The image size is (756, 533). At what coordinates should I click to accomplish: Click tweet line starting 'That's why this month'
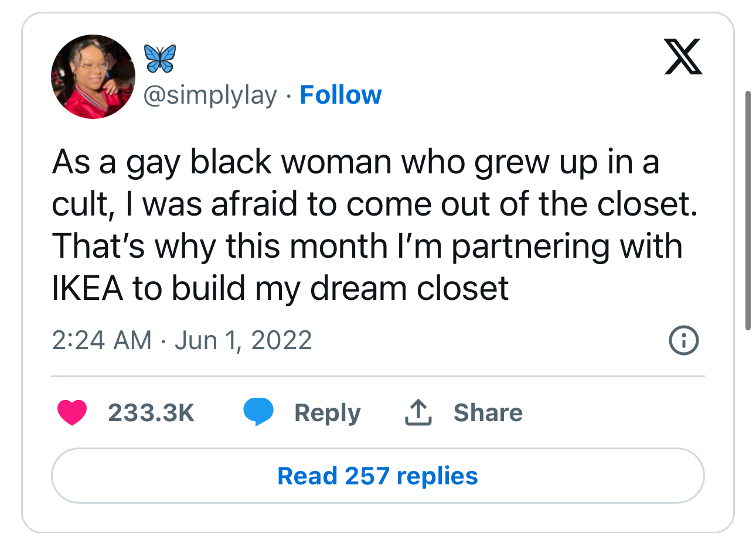pyautogui.click(x=367, y=247)
